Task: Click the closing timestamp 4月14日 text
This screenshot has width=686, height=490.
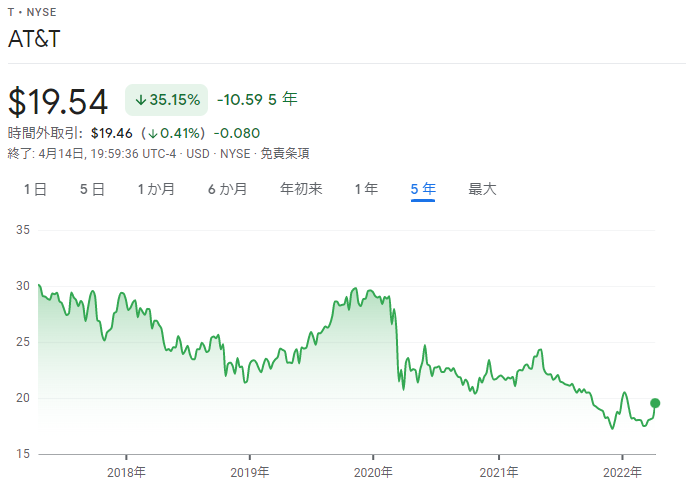Action: [x=61, y=154]
